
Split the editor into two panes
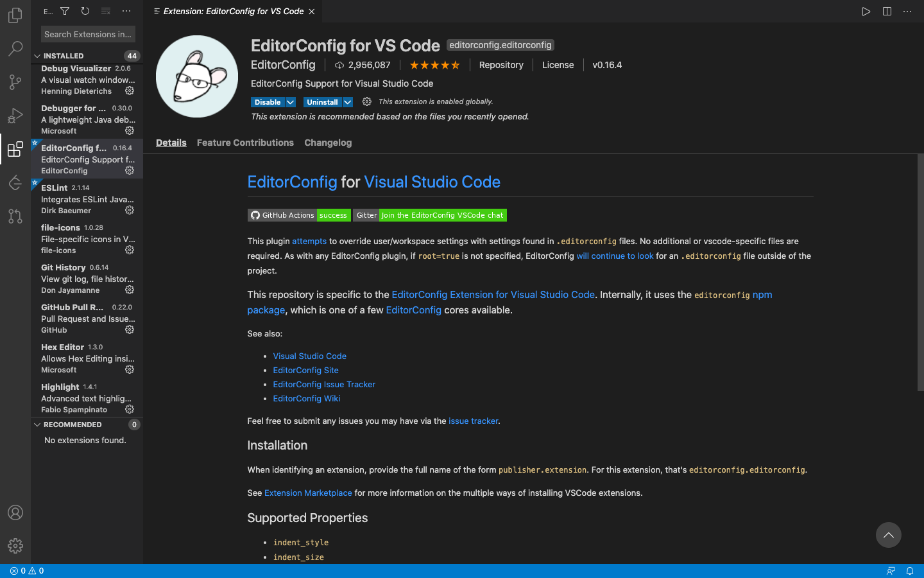tap(886, 11)
